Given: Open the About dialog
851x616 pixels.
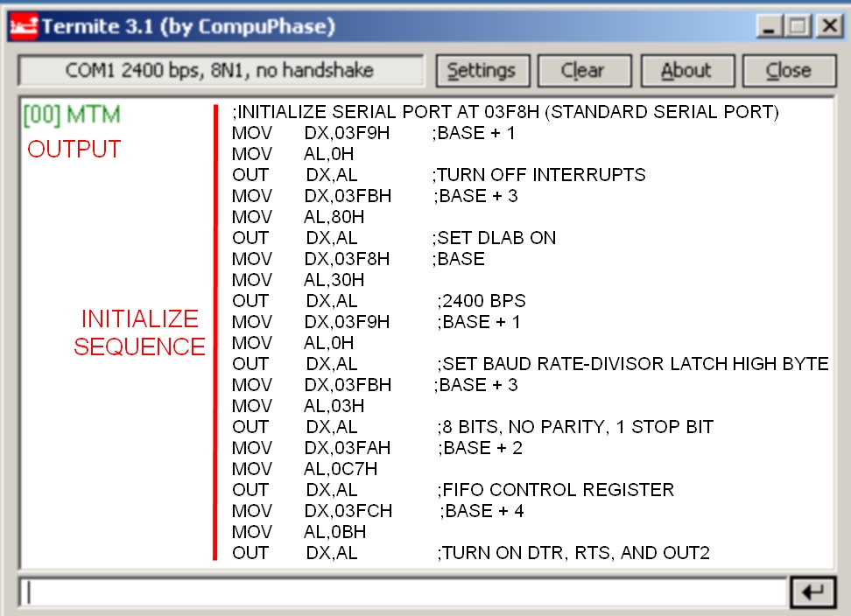Looking at the screenshot, I should (x=686, y=71).
